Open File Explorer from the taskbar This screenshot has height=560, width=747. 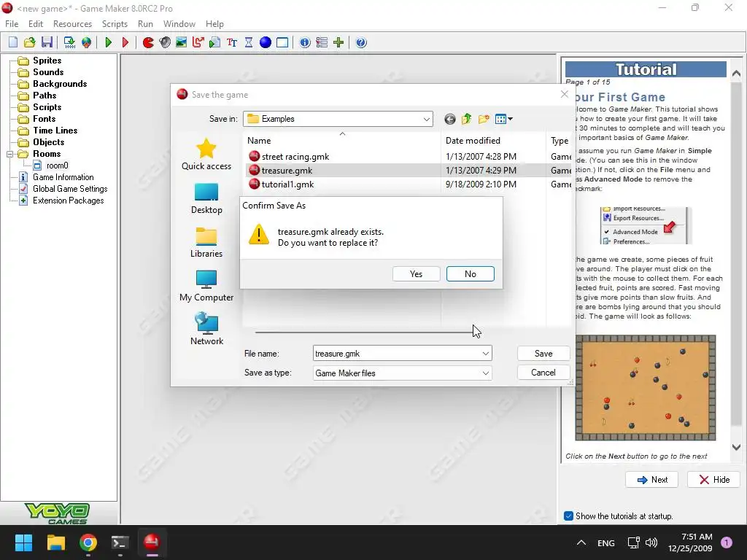point(55,542)
